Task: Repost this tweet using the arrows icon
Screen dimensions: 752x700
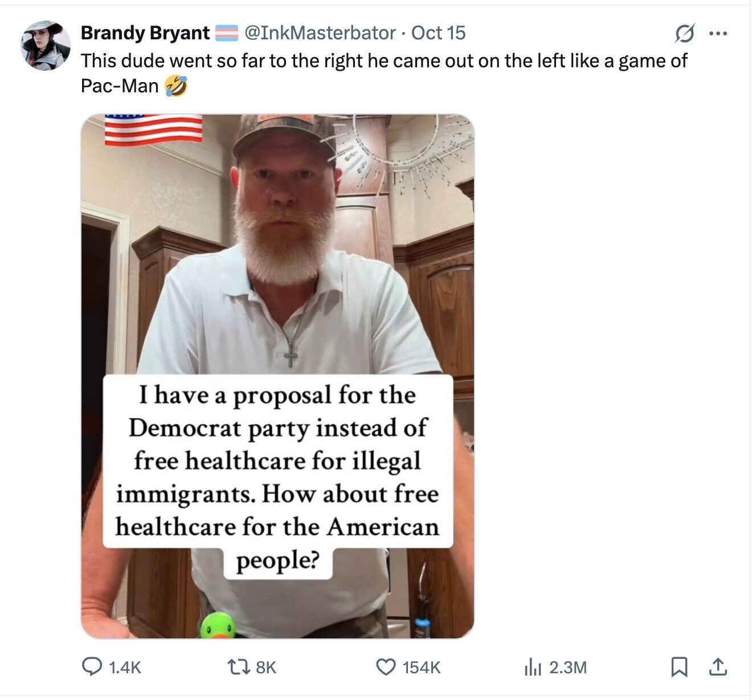Action: tap(236, 666)
